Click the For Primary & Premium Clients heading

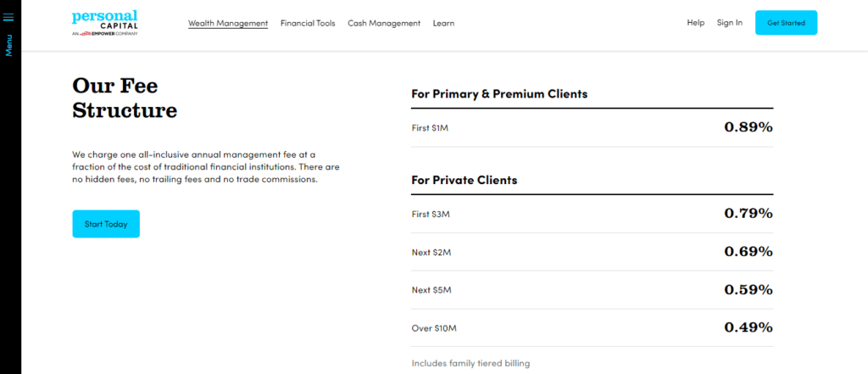[x=499, y=93]
